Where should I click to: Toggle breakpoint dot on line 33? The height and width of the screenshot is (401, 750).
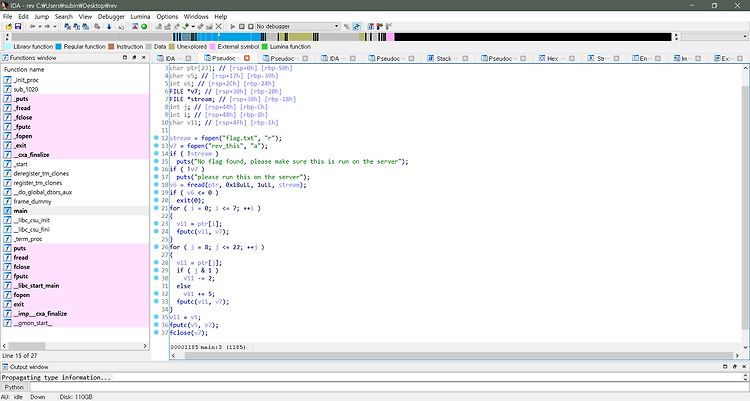coord(156,301)
